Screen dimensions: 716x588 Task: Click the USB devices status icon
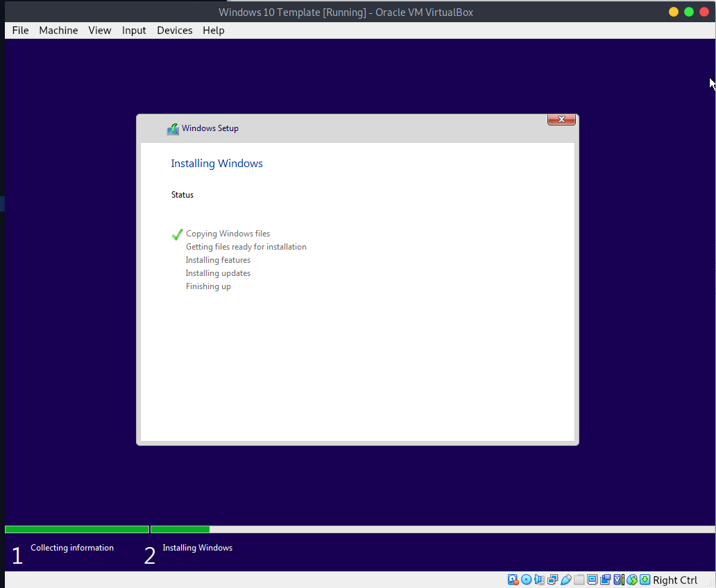point(565,580)
